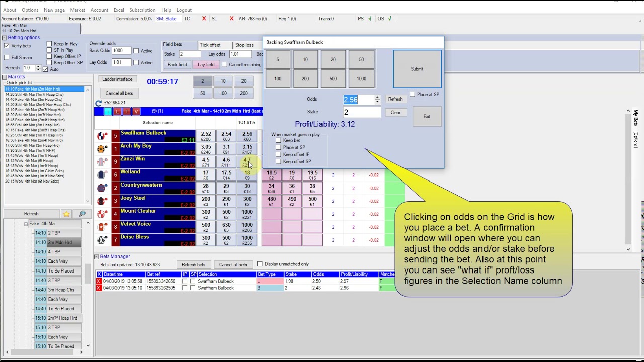Screen dimensions: 644x362
Task: Click the red X next to SL in status bar
Action: [231, 19]
